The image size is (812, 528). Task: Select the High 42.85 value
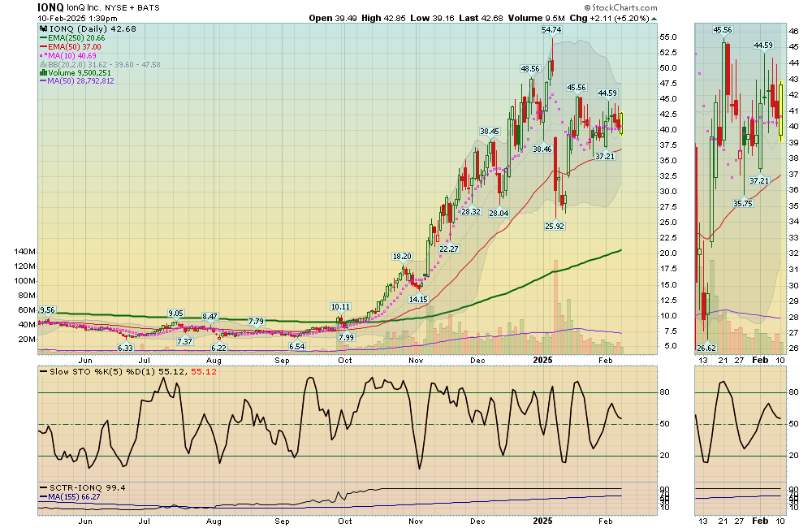(x=383, y=18)
